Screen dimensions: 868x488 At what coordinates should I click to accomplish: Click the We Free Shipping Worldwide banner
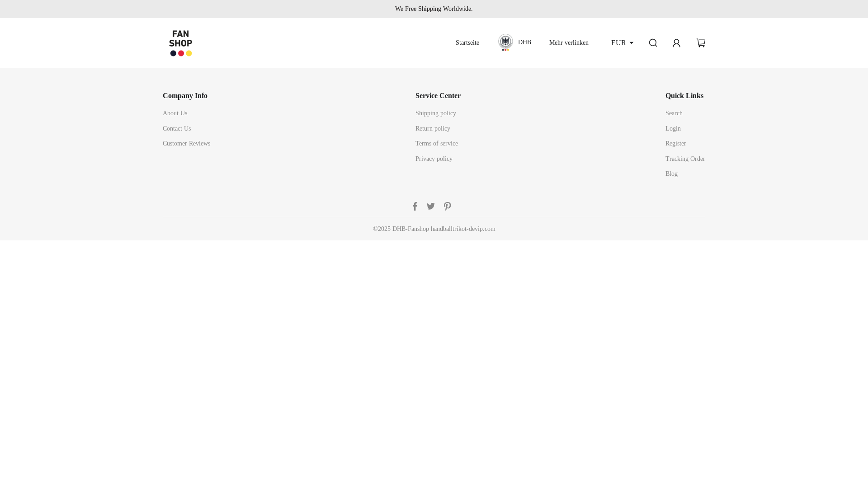(434, 9)
